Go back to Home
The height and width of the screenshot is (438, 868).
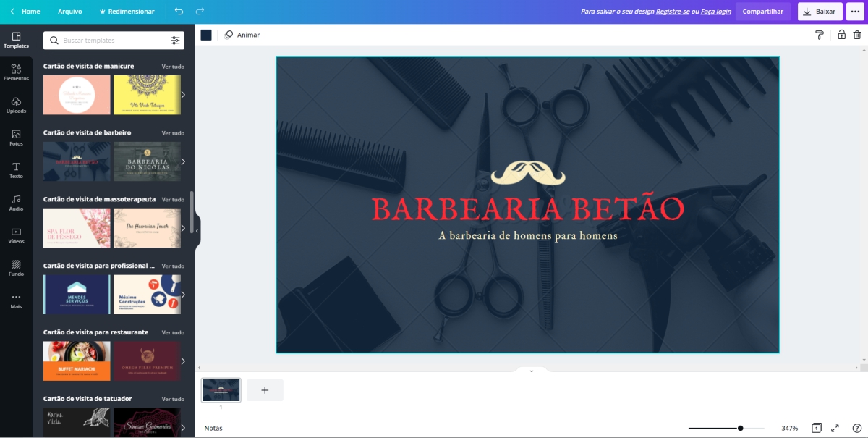[x=25, y=12]
